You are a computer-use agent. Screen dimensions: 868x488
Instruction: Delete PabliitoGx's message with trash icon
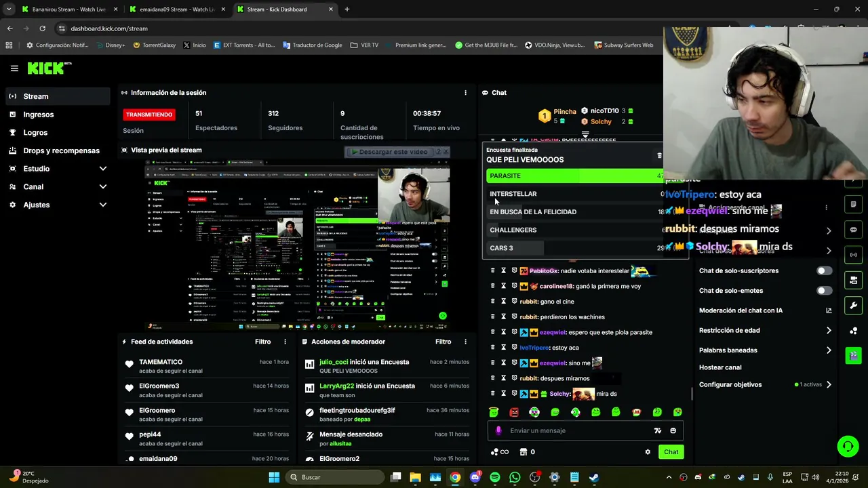pyautogui.click(x=492, y=270)
